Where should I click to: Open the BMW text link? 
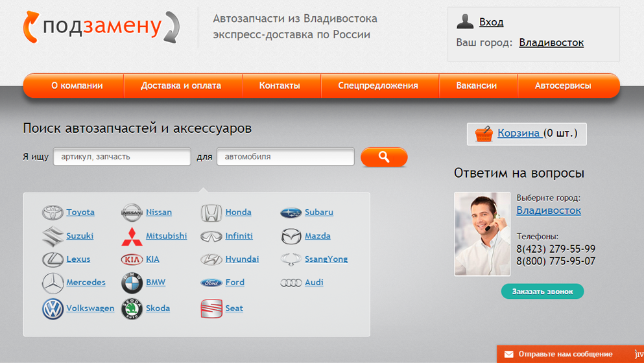[156, 282]
